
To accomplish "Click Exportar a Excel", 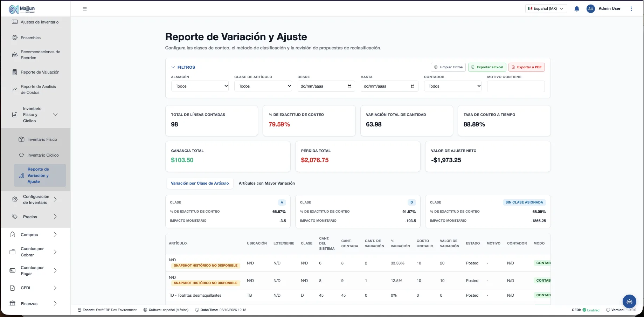I will tap(487, 67).
